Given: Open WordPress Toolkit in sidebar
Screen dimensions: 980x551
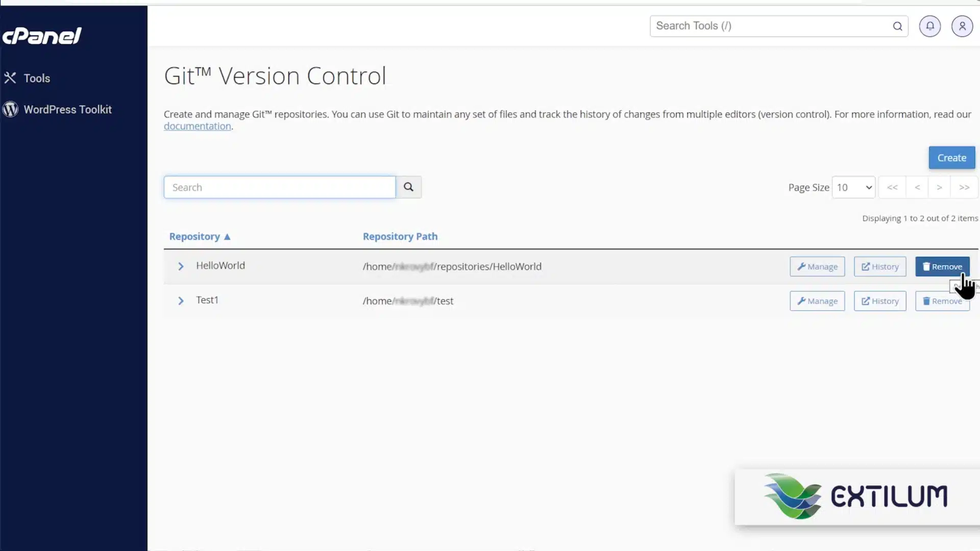Looking at the screenshot, I should click(57, 109).
